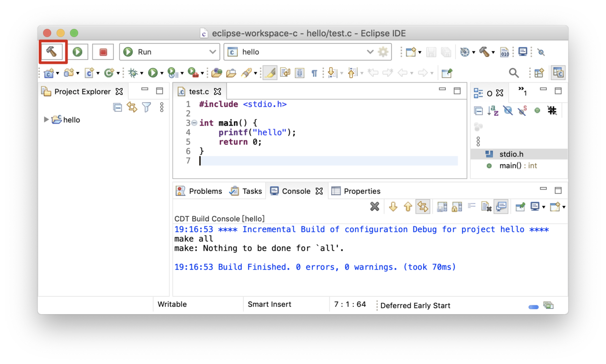Open the Run launch mode dropdown

tap(170, 52)
